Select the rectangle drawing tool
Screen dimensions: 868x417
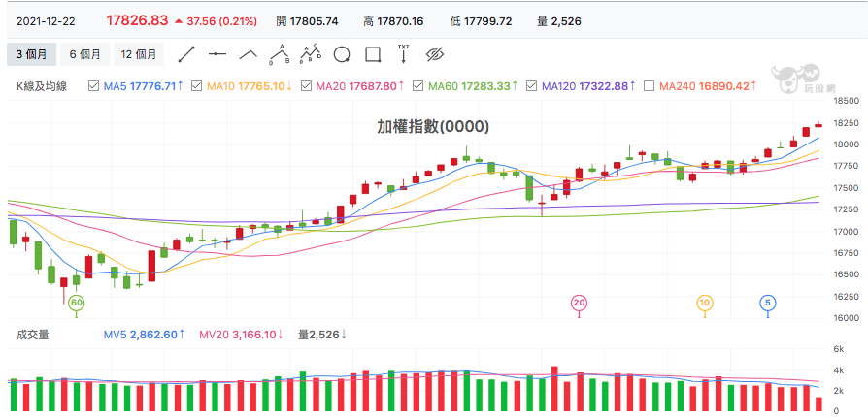point(373,54)
